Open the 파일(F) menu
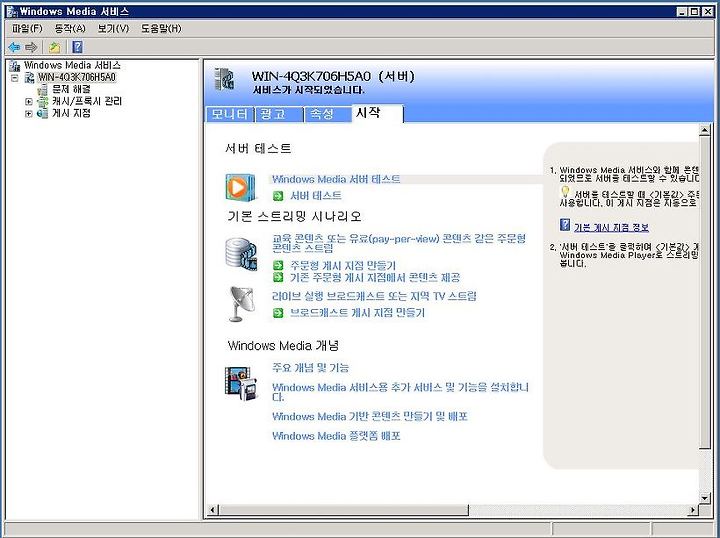Screen dimensions: 720x538 [27, 29]
